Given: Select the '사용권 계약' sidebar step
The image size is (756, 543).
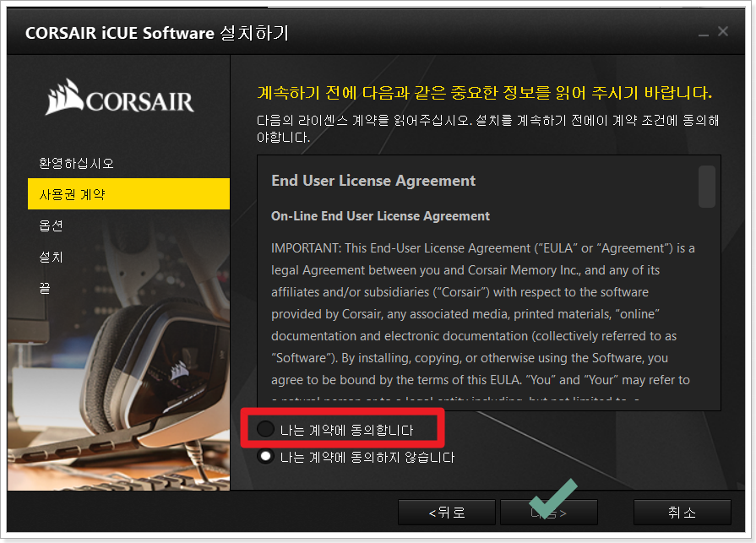Looking at the screenshot, I should coord(128,193).
